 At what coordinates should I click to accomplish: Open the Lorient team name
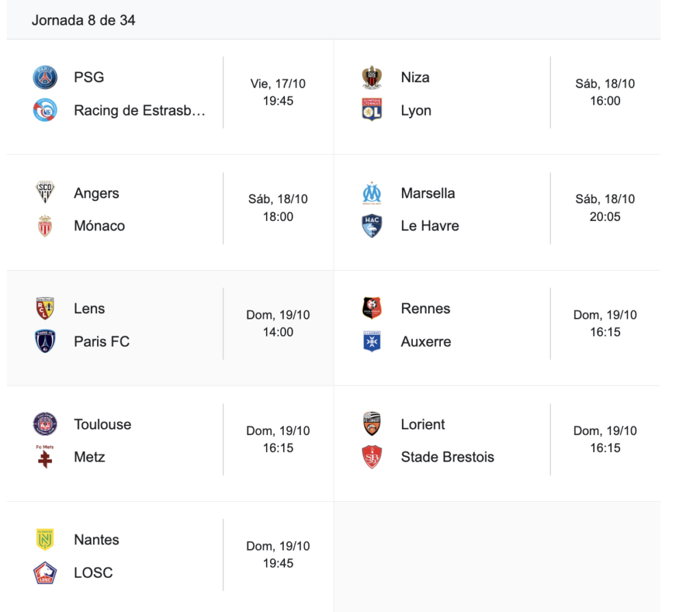click(x=422, y=424)
